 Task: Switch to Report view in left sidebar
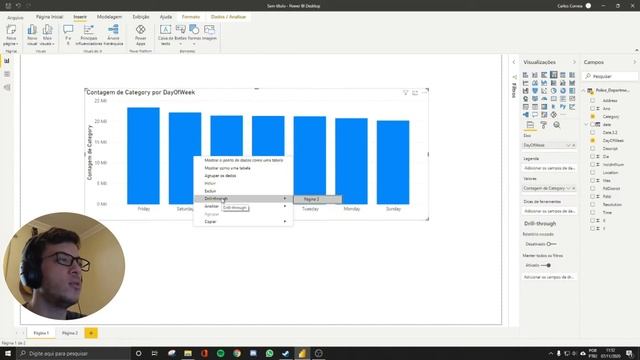(x=7, y=61)
